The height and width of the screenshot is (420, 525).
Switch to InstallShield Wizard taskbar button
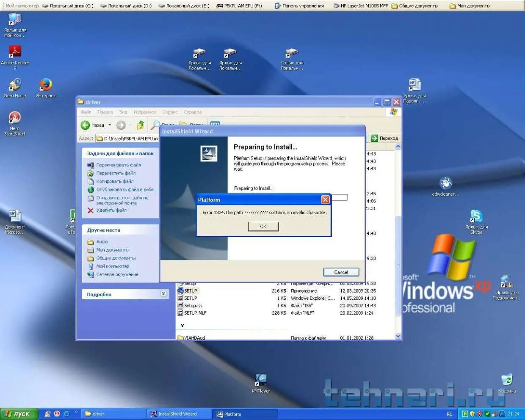(180, 414)
